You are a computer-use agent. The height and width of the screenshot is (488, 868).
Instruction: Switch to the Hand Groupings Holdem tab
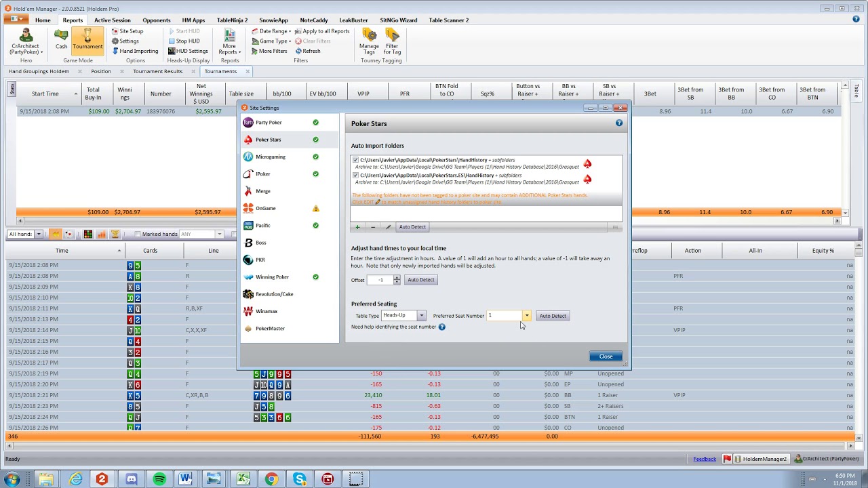coord(39,71)
